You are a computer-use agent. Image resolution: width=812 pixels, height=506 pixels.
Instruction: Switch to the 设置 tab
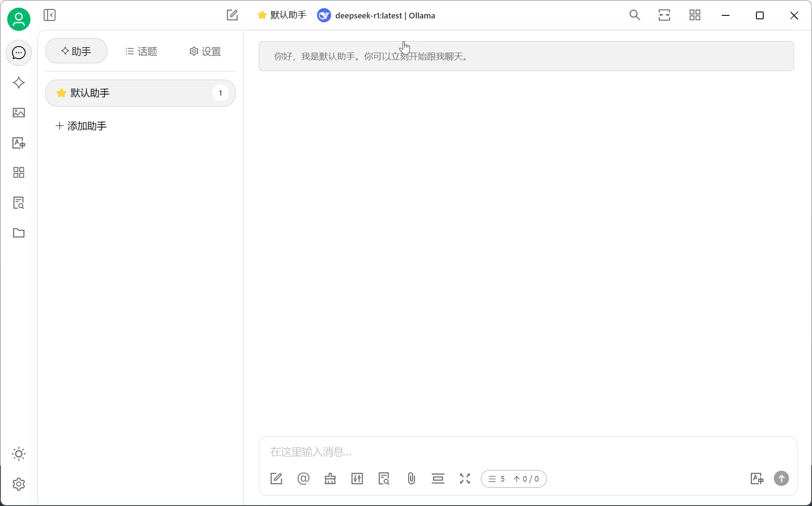(x=205, y=51)
